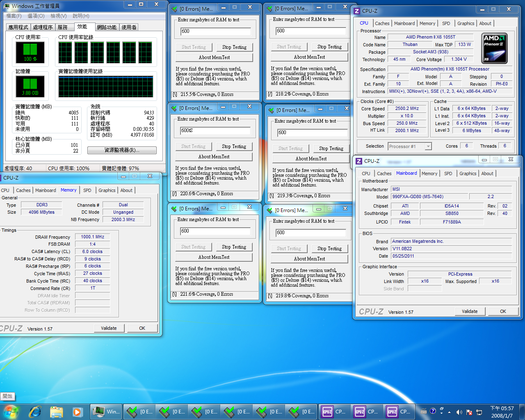525x420 pixels.
Task: Open the Caches tab in top CPU-Z window
Action: point(382,23)
